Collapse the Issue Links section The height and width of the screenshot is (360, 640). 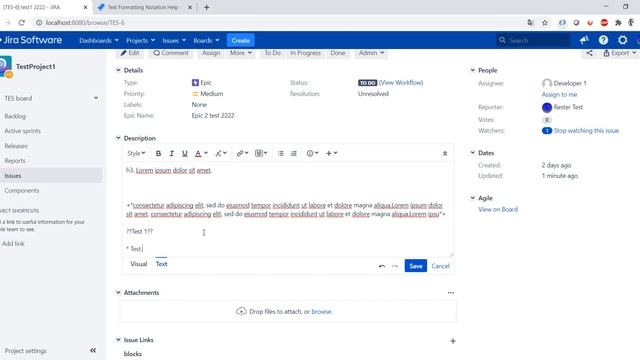click(118, 340)
